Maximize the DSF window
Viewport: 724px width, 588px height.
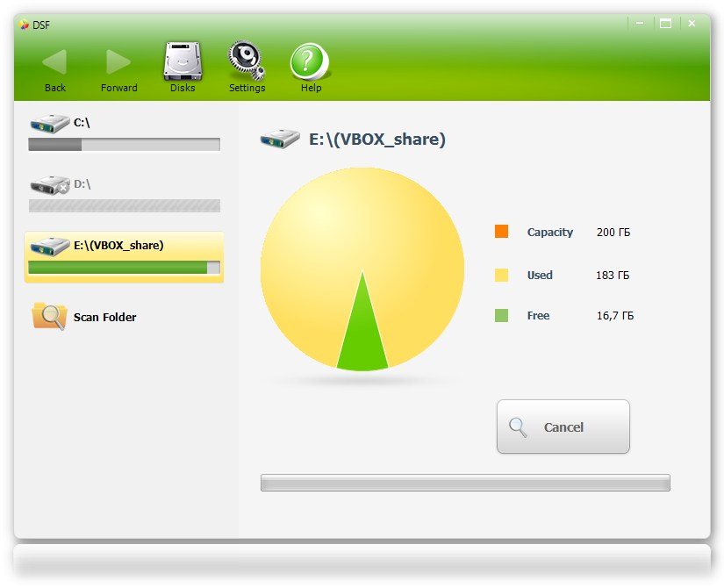(665, 24)
